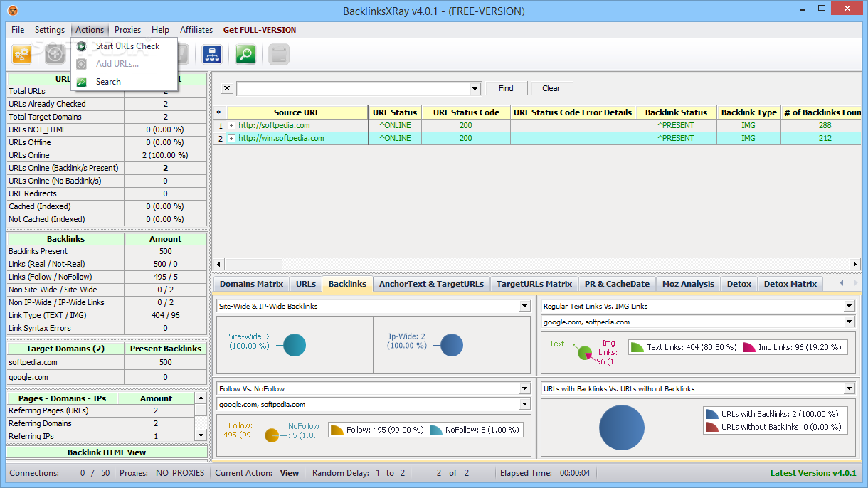Switch to the Moz Analysis tab

[688, 284]
